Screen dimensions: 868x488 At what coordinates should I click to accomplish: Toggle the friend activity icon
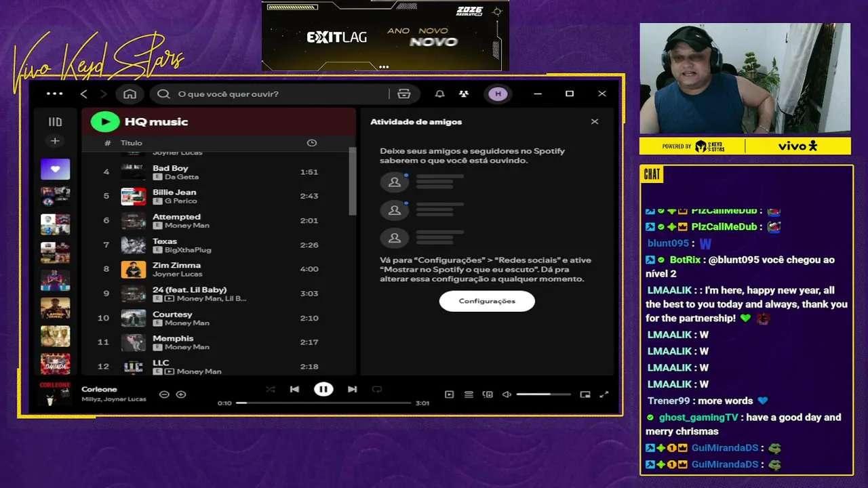464,94
